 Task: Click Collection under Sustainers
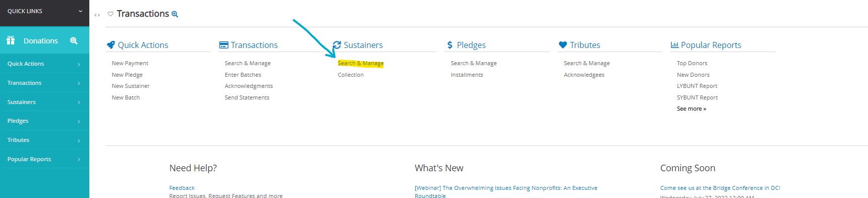tap(351, 75)
